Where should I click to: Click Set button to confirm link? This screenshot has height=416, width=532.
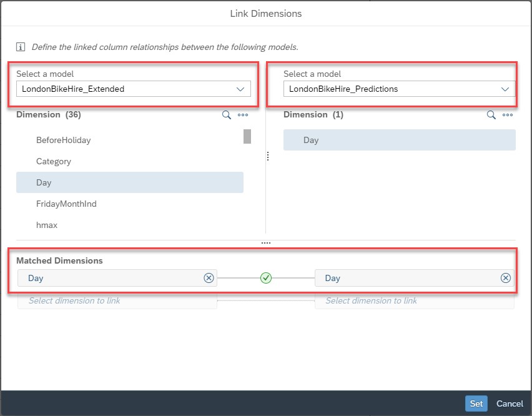(476, 404)
